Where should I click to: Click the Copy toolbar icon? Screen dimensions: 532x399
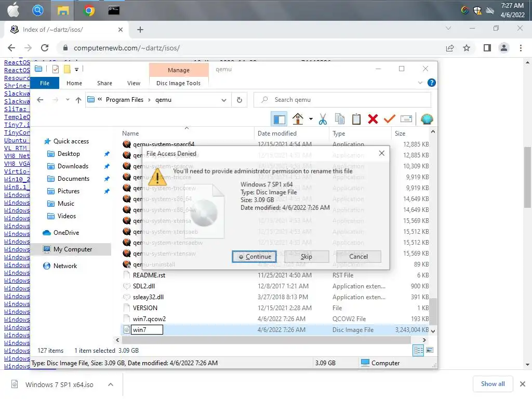(x=339, y=119)
